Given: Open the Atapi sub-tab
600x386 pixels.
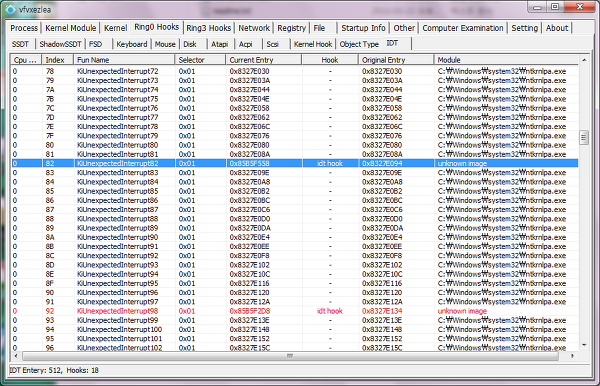Looking at the screenshot, I should 220,44.
